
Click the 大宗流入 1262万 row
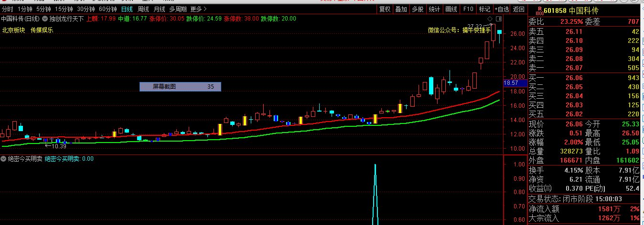[584, 218]
